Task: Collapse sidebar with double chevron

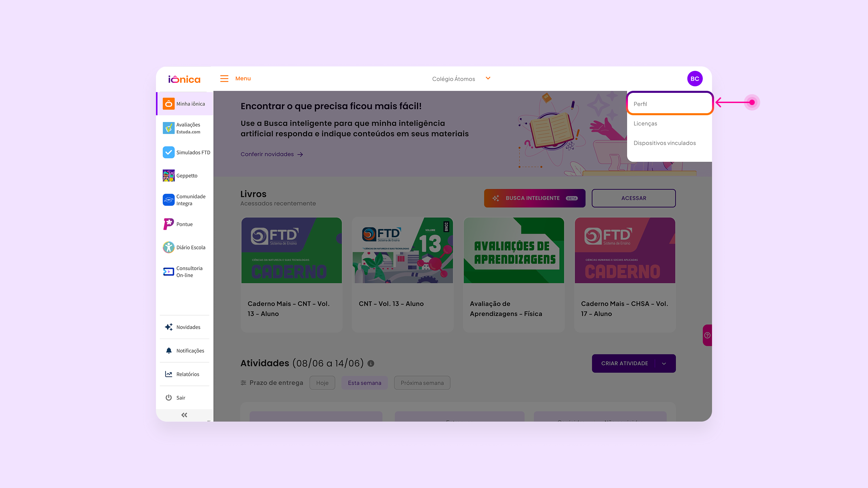Action: point(184,415)
